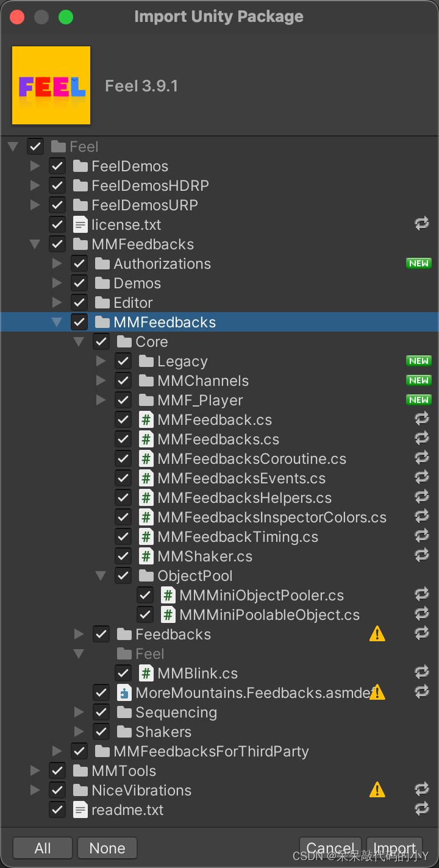Select the greyed Feel subfolder row
The image size is (439, 868).
click(x=220, y=654)
